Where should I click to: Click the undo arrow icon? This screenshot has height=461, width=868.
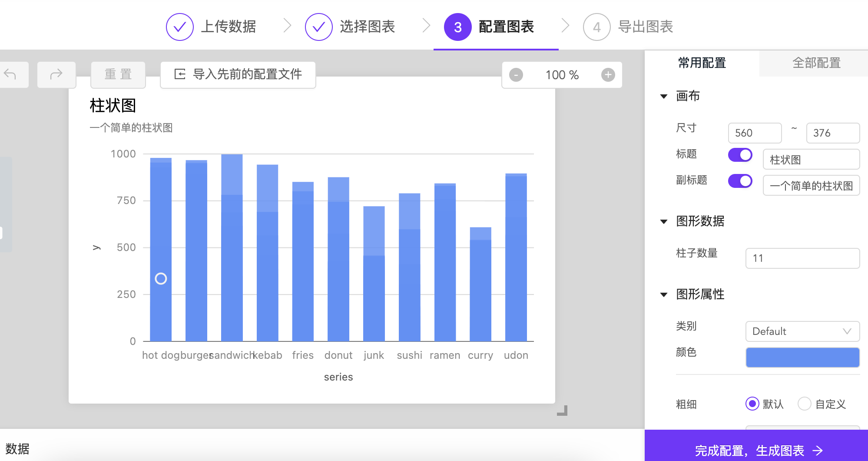tap(10, 74)
